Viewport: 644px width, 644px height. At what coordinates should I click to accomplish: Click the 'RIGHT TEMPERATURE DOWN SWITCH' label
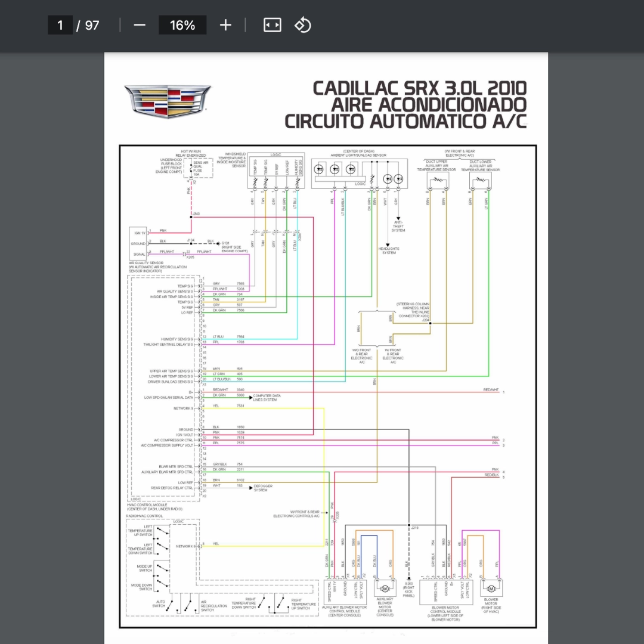243,603
